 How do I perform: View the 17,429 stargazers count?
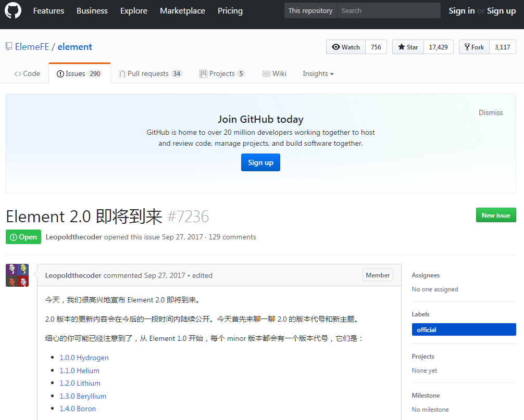[439, 47]
